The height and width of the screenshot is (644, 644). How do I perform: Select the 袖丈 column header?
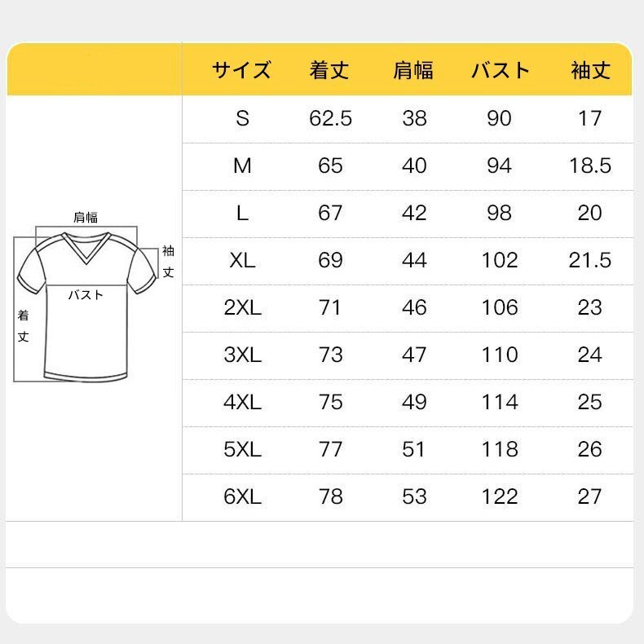(591, 70)
